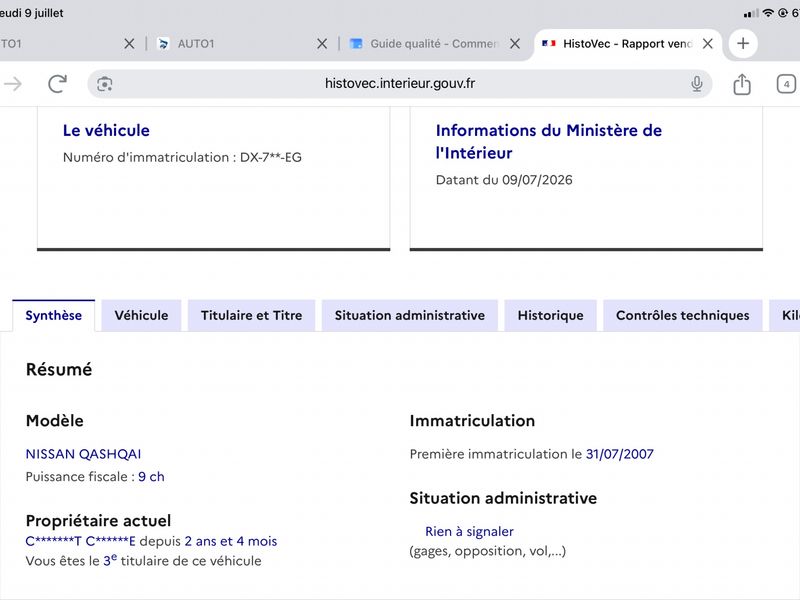Image resolution: width=800 pixels, height=600 pixels.
Task: Select the Synthèse tab
Action: point(54,315)
